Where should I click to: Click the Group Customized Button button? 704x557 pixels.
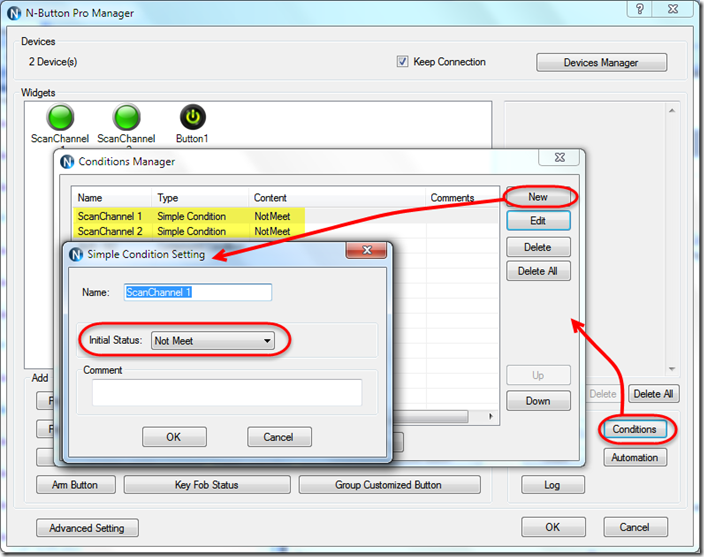point(389,485)
